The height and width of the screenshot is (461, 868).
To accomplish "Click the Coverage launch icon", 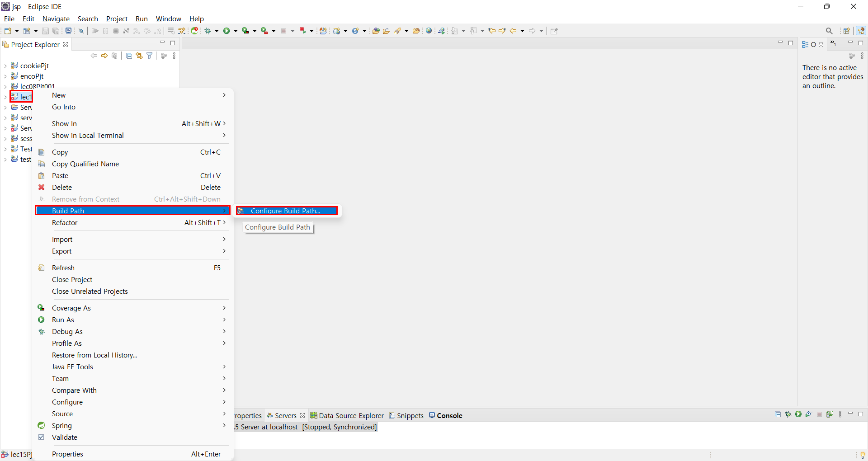I will tap(245, 31).
